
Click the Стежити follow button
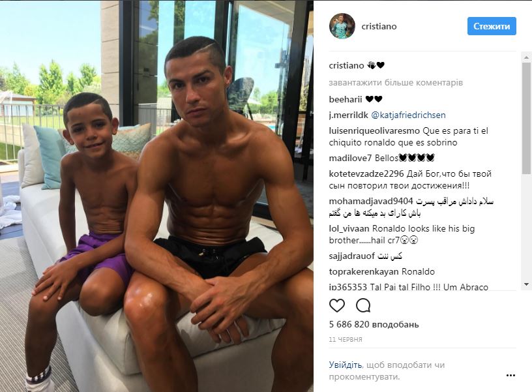[492, 26]
